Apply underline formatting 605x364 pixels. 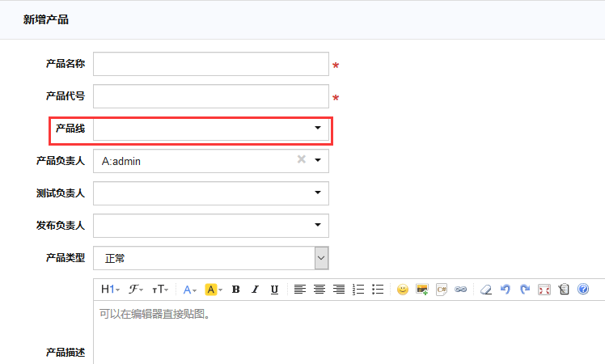click(274, 290)
